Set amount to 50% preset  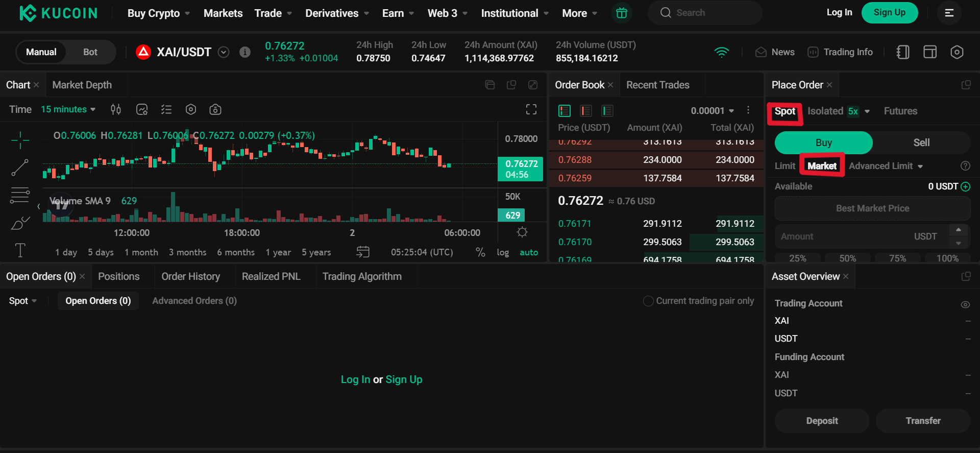[x=848, y=258]
